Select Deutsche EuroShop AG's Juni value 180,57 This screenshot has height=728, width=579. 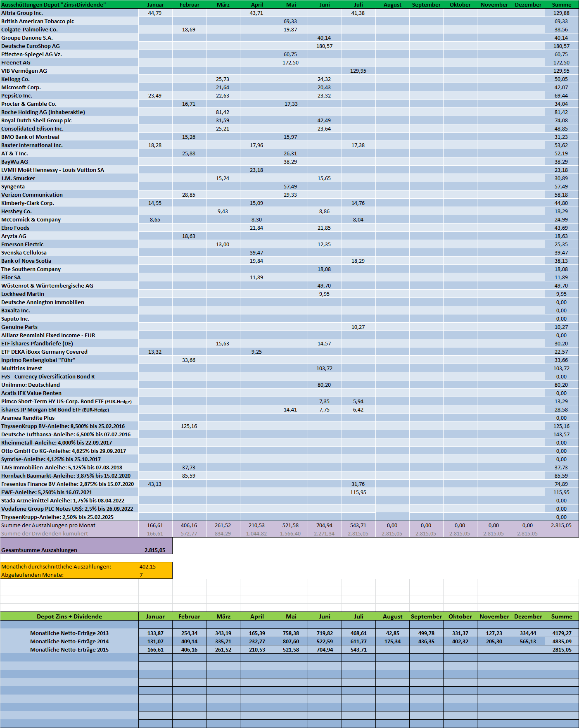324,46
